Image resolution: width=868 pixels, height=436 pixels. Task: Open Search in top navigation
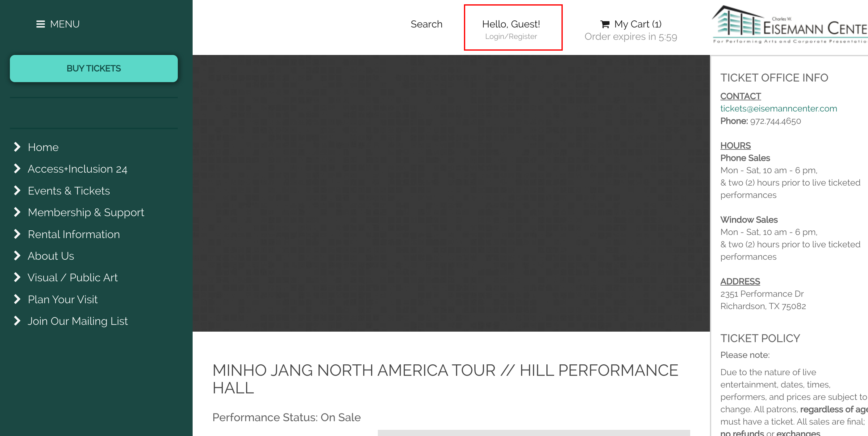click(426, 24)
